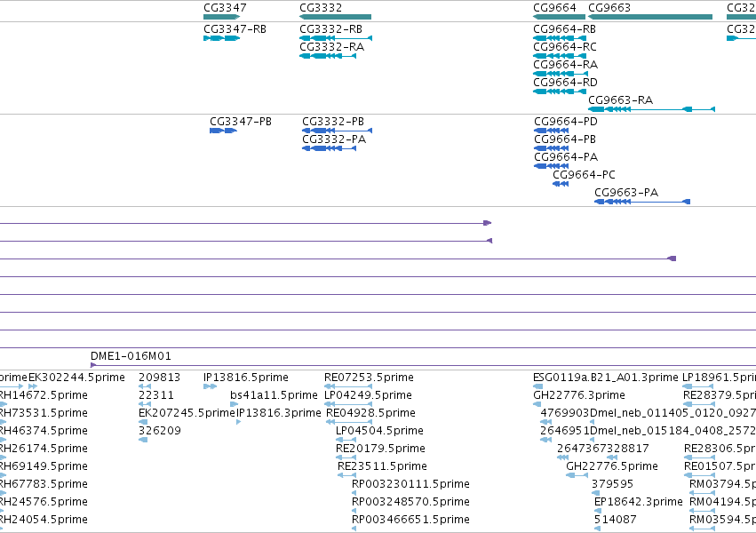Select EST GH22776.5prime
Image resolution: width=756 pixels, height=533 pixels.
pyautogui.click(x=612, y=466)
